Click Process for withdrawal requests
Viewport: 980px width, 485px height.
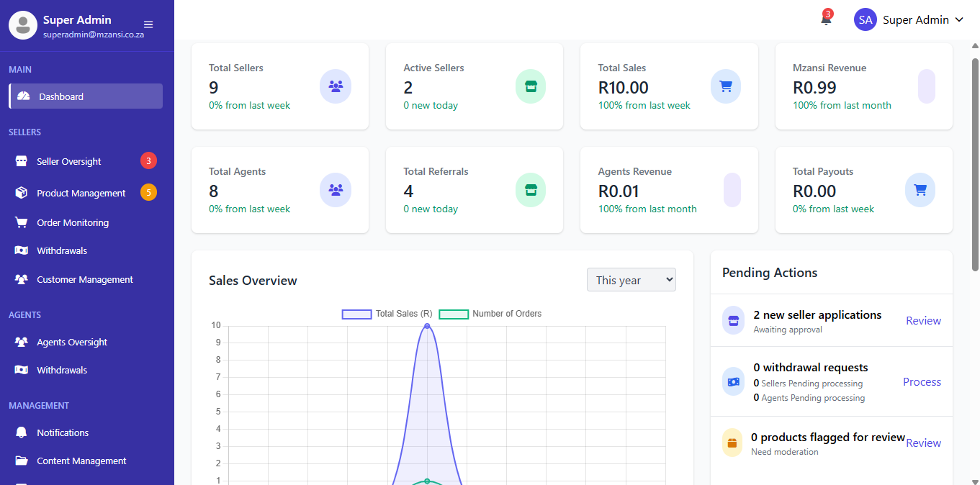click(x=922, y=382)
